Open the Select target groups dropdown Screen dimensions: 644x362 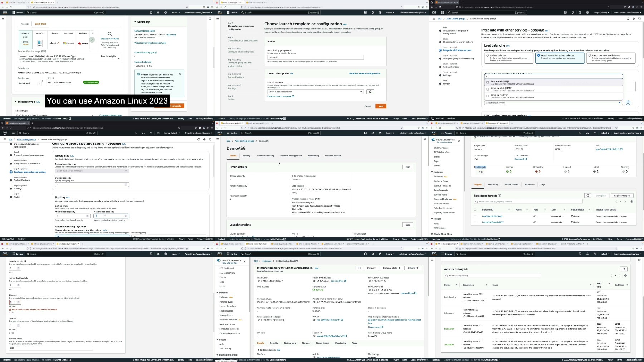[x=553, y=103]
